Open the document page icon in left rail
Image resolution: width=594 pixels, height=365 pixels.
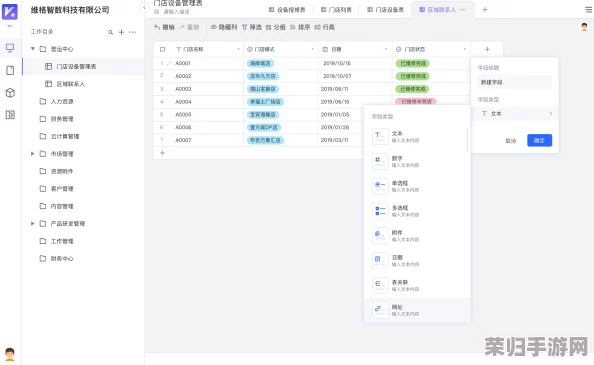tap(10, 70)
